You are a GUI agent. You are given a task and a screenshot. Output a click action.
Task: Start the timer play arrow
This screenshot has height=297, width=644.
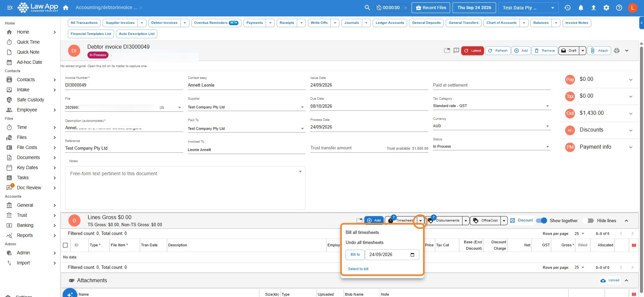click(406, 8)
